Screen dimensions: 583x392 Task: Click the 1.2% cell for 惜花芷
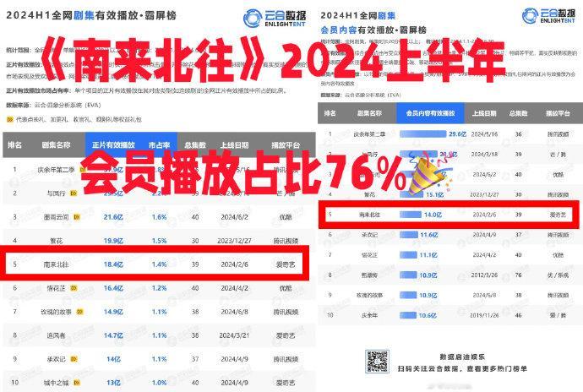[159, 288]
